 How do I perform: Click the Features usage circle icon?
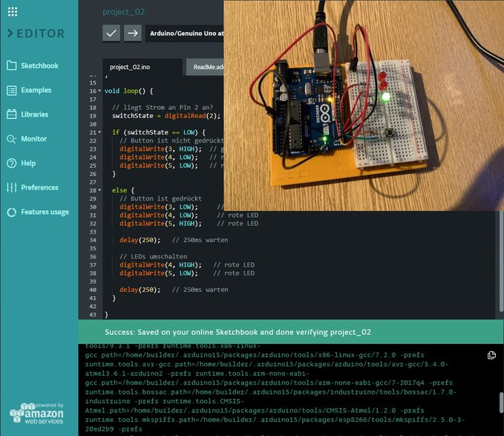pos(12,212)
